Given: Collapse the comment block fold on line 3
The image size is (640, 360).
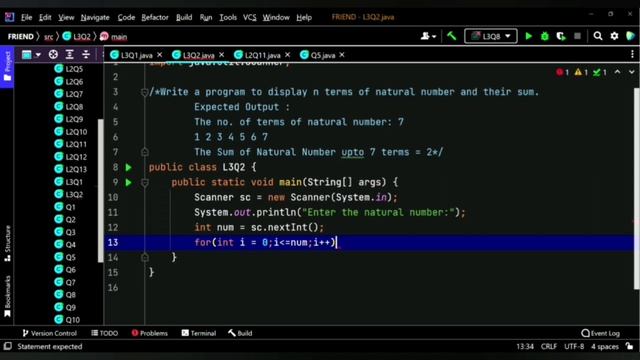Looking at the screenshot, I should coord(144,93).
